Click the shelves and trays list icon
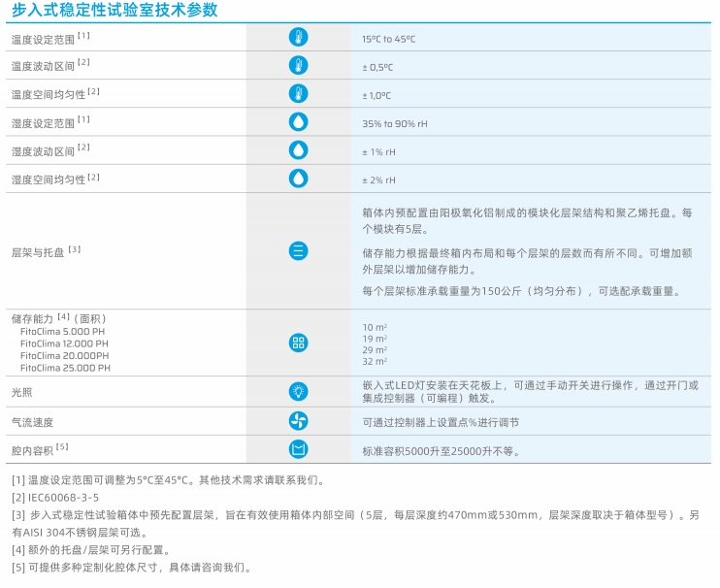 point(298,250)
